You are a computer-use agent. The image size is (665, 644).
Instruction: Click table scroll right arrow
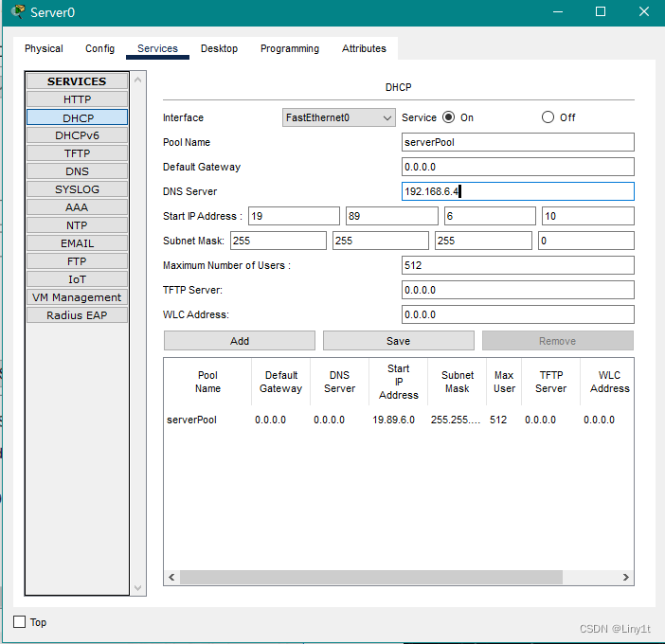[626, 577]
